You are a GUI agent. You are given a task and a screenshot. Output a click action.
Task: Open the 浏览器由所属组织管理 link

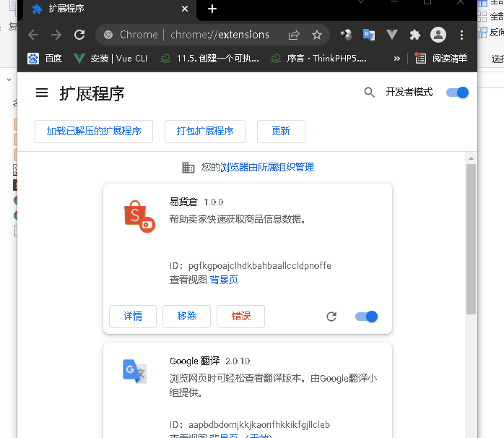267,168
